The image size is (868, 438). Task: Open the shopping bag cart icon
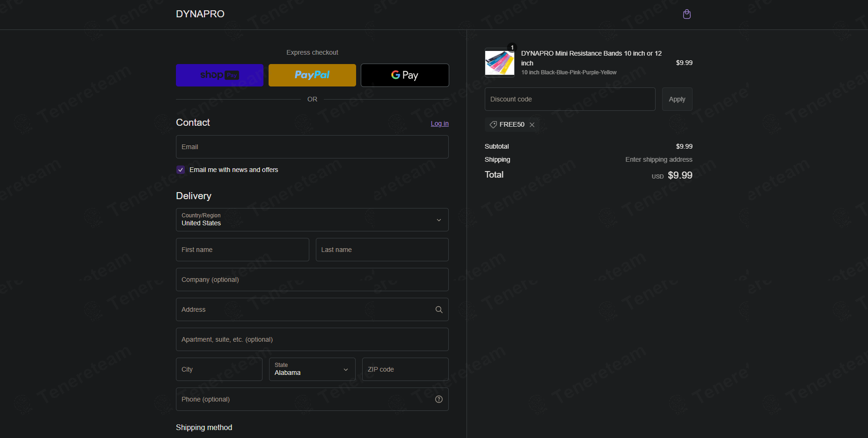click(x=686, y=14)
